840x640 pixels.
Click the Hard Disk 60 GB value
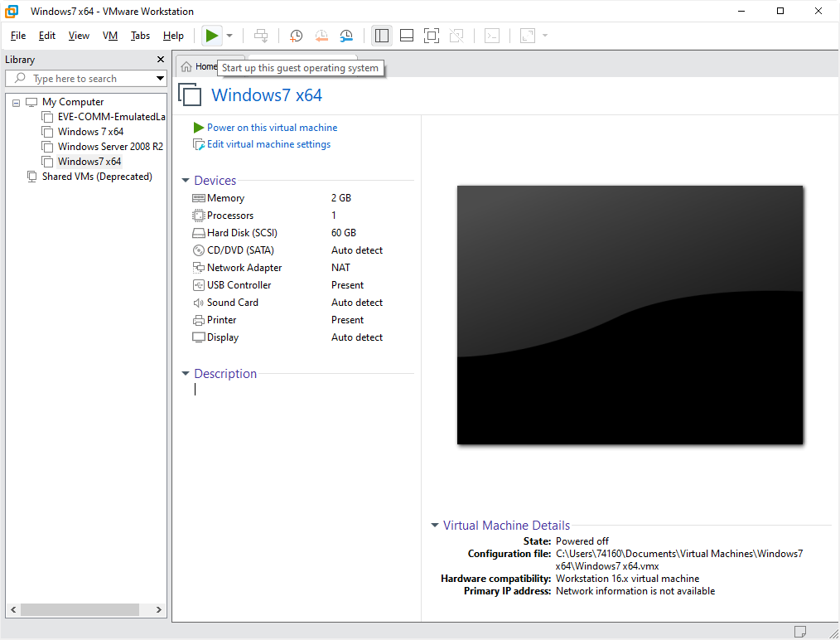coord(344,233)
